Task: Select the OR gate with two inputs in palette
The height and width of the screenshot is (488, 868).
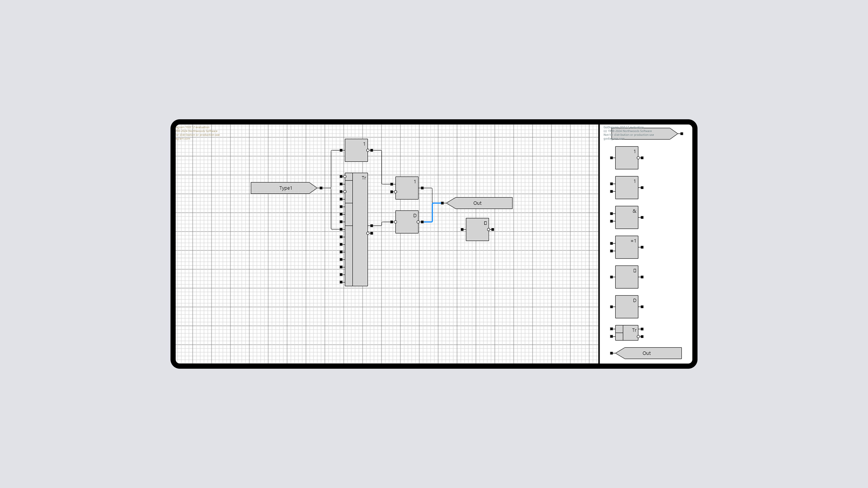Action: (626, 188)
